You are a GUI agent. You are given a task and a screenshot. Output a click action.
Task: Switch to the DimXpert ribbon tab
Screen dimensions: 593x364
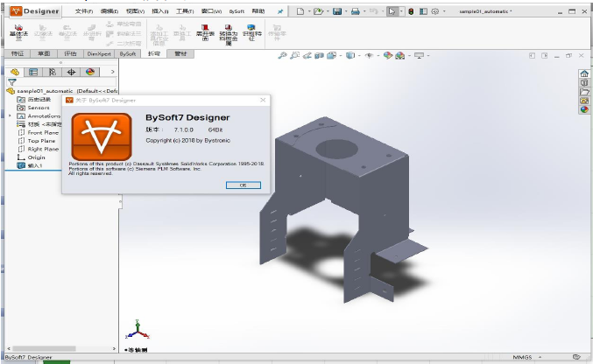pyautogui.click(x=99, y=53)
